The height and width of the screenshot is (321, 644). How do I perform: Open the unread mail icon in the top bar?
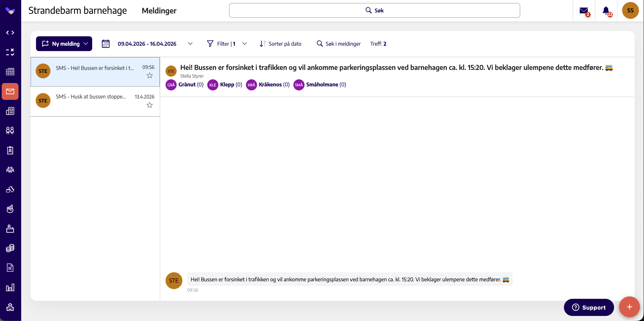[584, 11]
